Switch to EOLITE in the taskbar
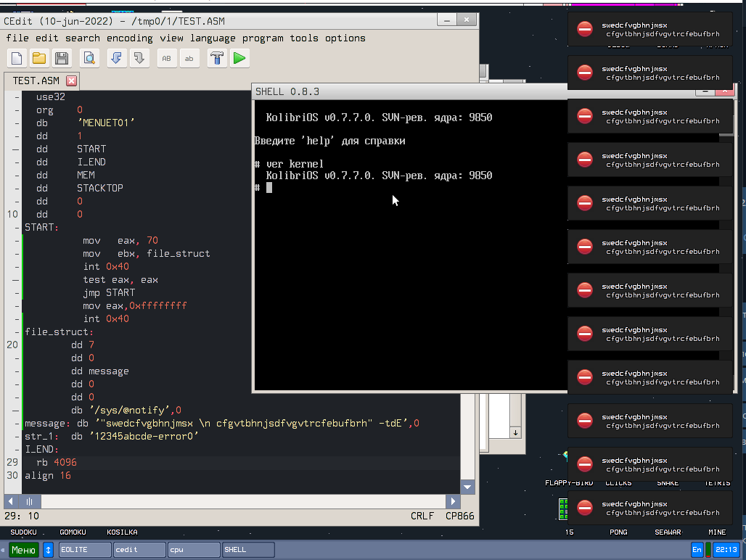The width and height of the screenshot is (746, 560). click(x=84, y=550)
